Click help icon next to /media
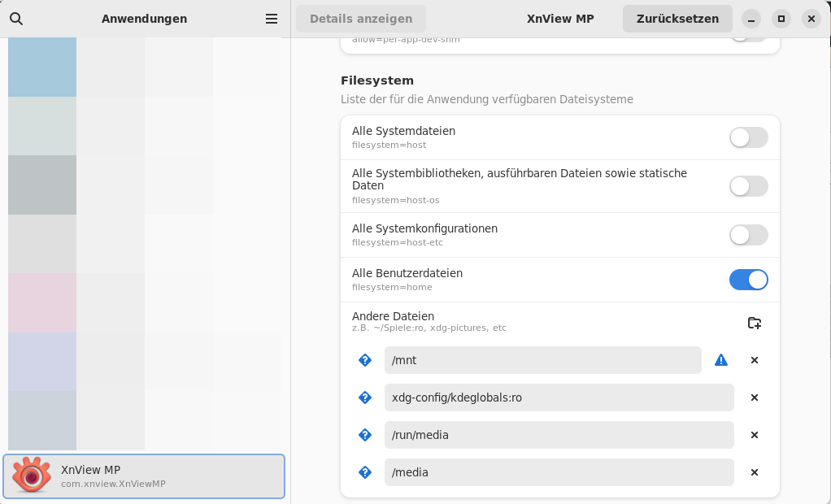 pyautogui.click(x=365, y=472)
